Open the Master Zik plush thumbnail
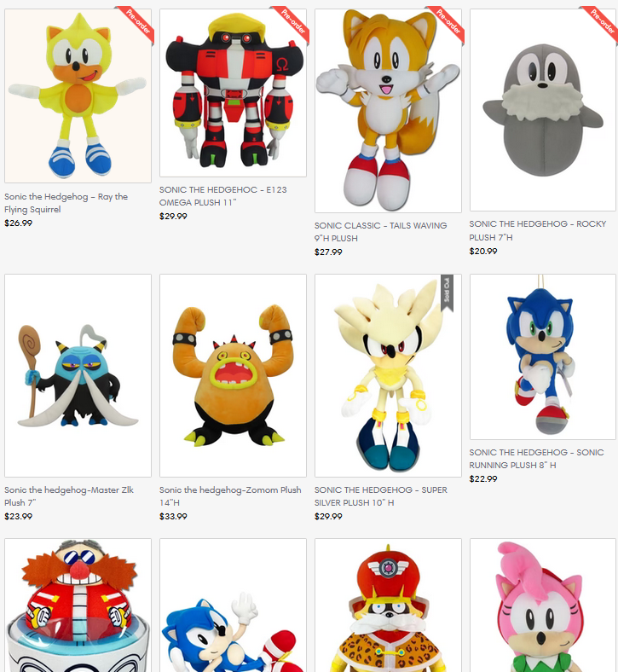Viewport: 618px width, 672px height. point(78,375)
